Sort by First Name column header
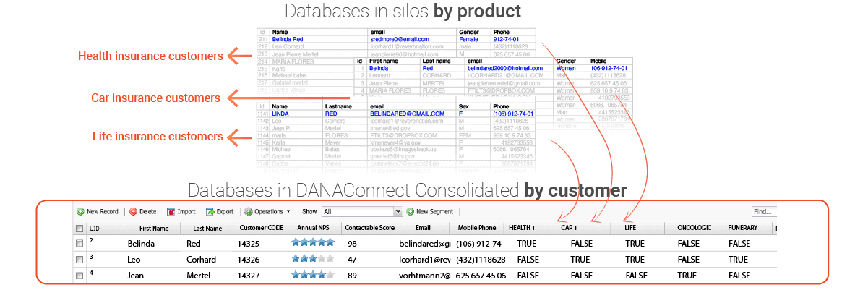 tap(154, 229)
